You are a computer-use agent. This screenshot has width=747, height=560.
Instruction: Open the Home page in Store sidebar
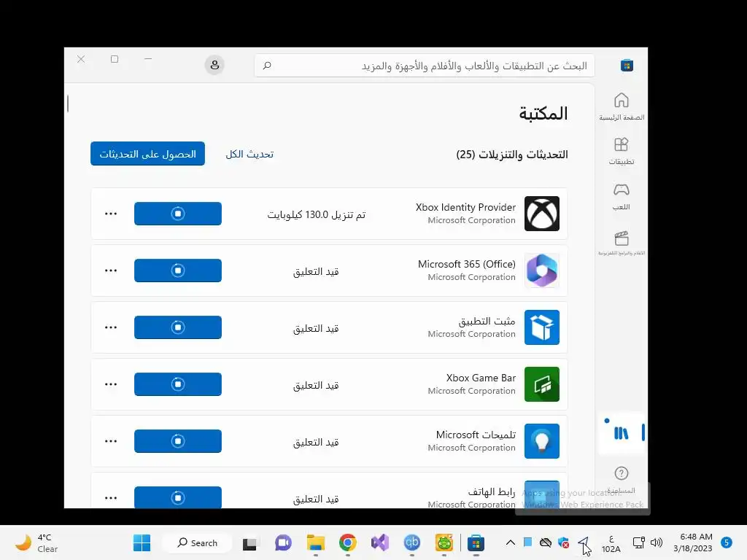[622, 106]
